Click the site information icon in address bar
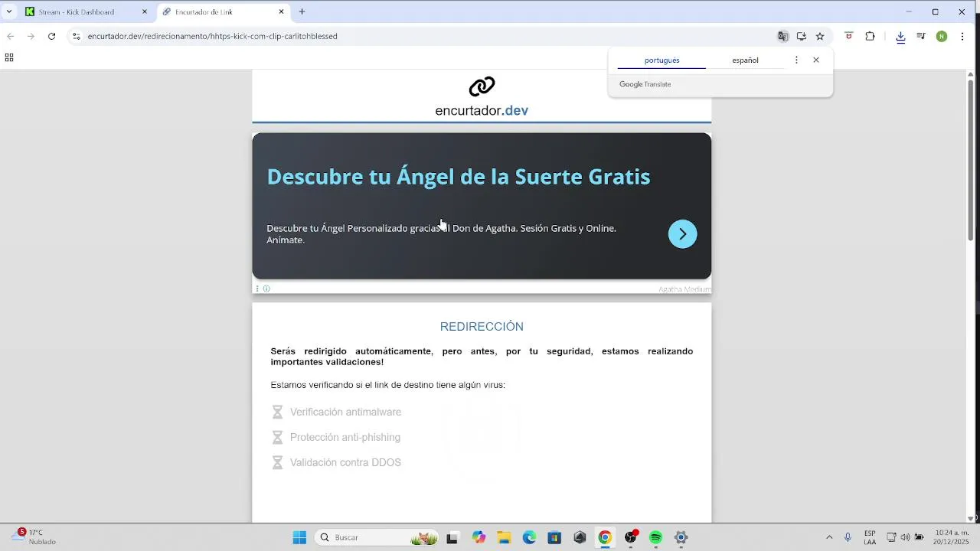980x551 pixels. tap(76, 36)
